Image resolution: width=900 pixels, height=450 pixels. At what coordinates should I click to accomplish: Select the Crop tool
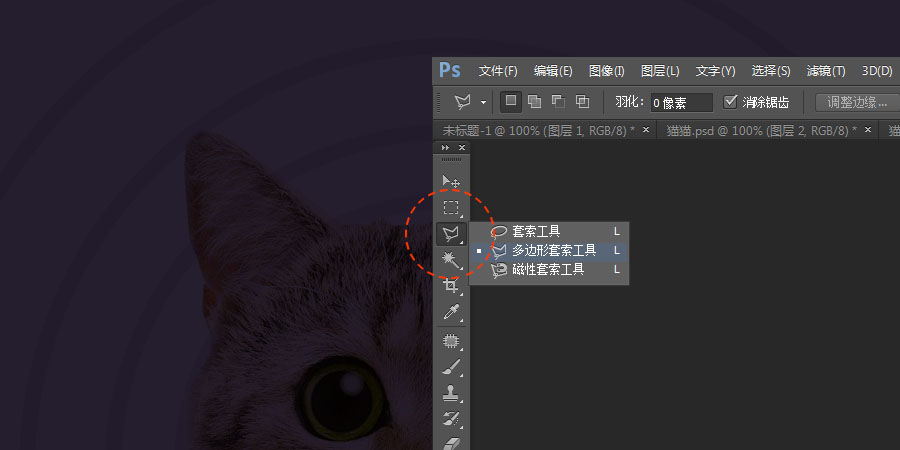coord(451,285)
